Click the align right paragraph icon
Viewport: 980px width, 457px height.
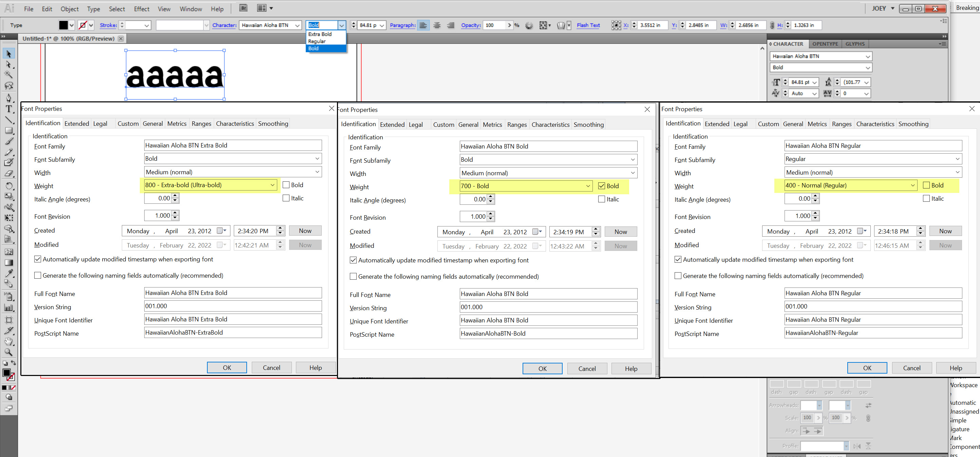tap(450, 25)
